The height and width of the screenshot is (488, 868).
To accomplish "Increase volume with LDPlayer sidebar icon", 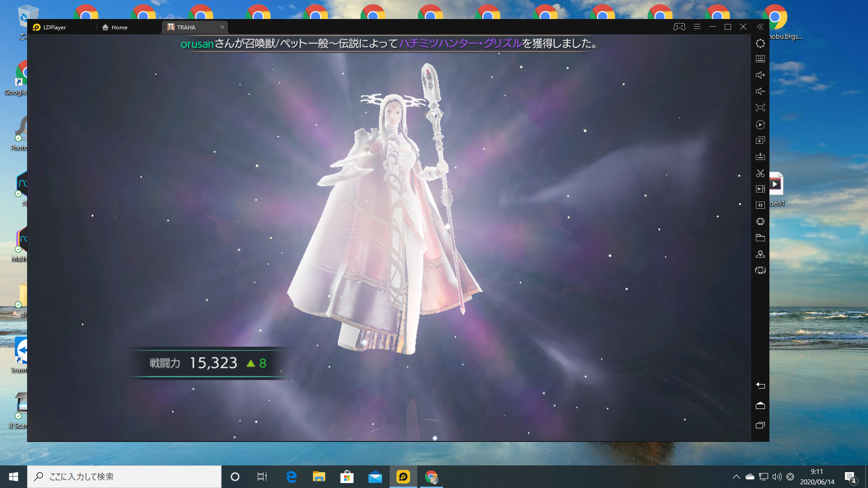I will click(760, 75).
